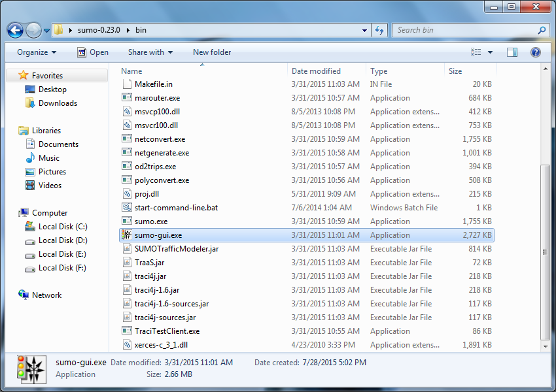Expand the Share with dropdown
The height and width of the screenshot is (392, 556).
(x=150, y=52)
